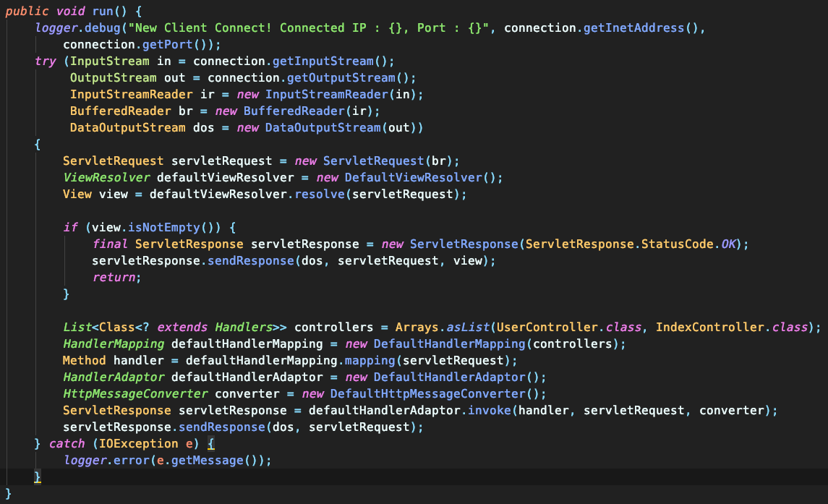Click the 'try' keyword
828x504 pixels.
pyautogui.click(x=46, y=61)
